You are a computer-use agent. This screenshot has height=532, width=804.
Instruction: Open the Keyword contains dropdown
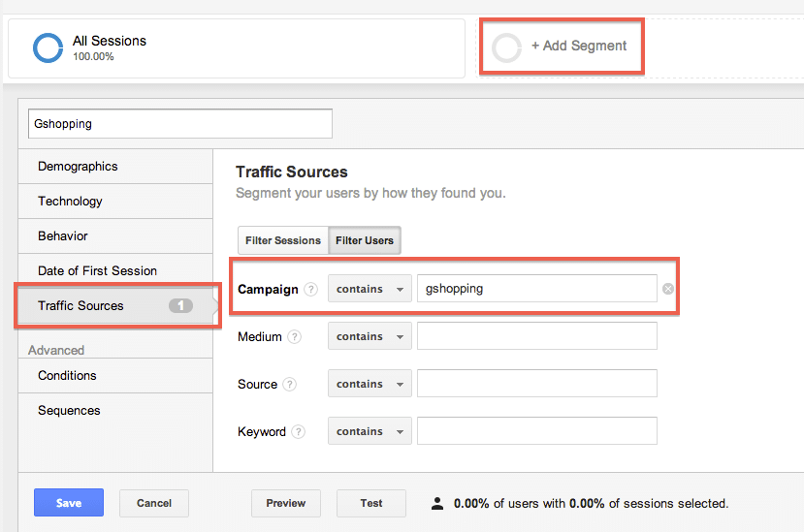(x=370, y=431)
